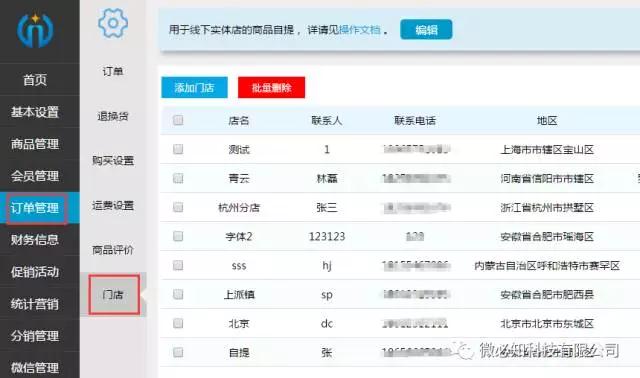Check the box for 杭州分店
The image size is (640, 378).
(x=178, y=207)
